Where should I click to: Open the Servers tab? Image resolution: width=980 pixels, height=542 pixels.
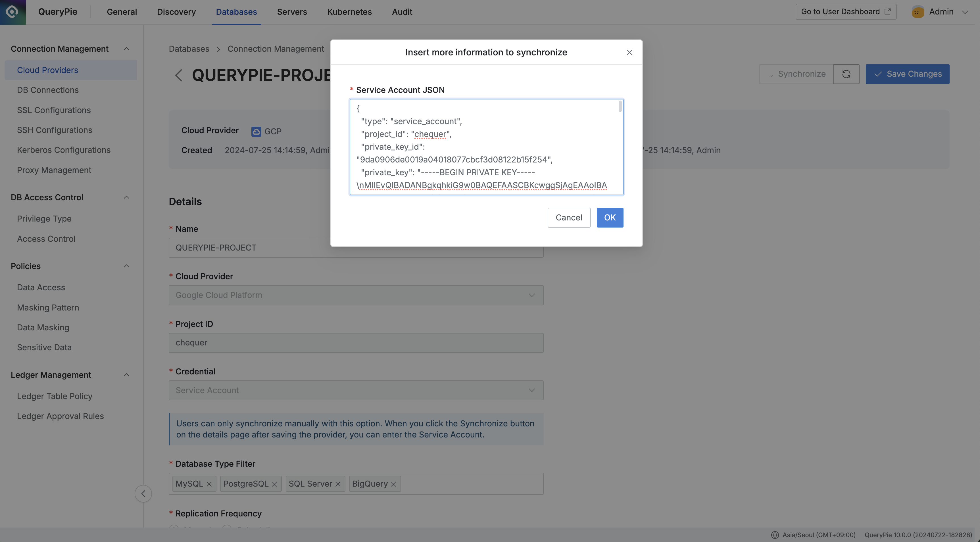[x=292, y=12]
